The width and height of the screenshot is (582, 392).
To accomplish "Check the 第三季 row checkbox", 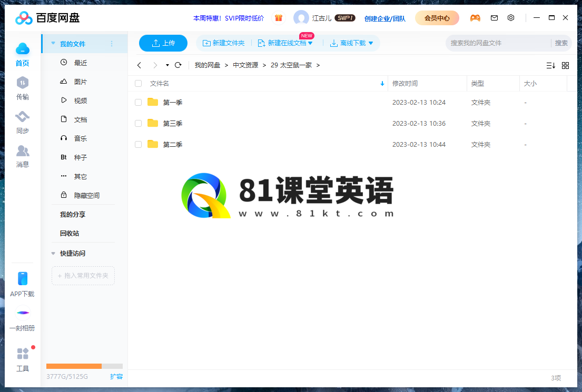I will [x=139, y=124].
